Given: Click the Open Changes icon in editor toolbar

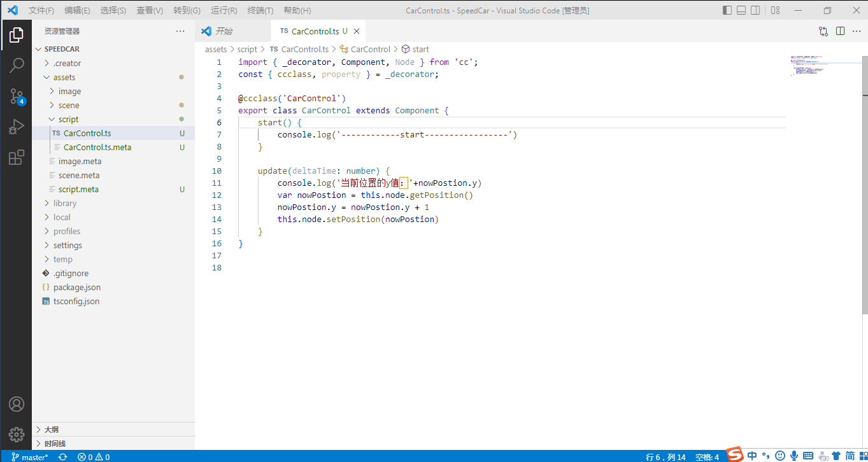Looking at the screenshot, I should coord(823,31).
